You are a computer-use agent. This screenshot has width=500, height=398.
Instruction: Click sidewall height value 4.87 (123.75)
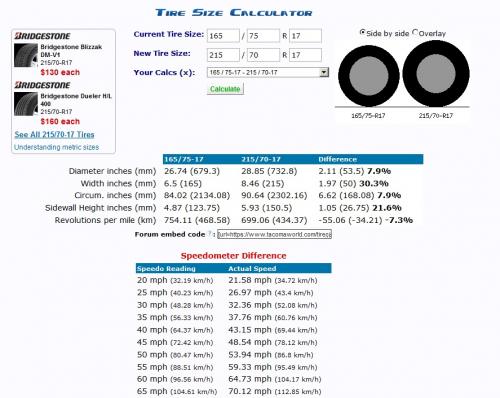192,208
